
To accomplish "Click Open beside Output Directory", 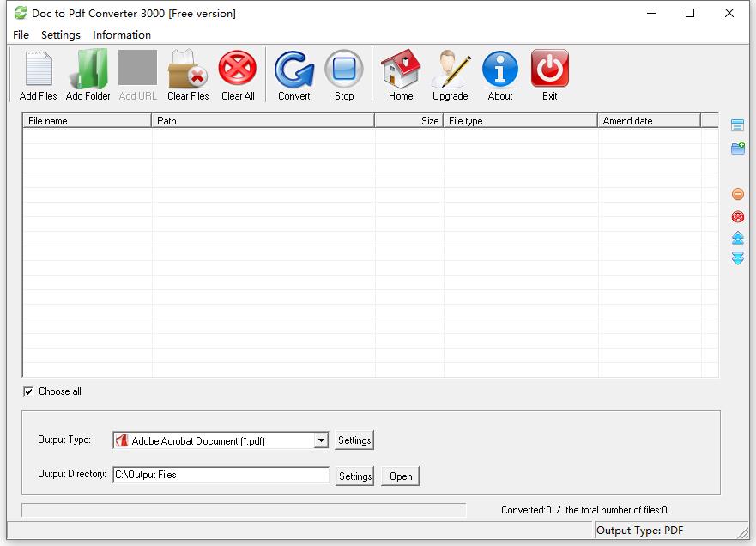I will click(400, 476).
